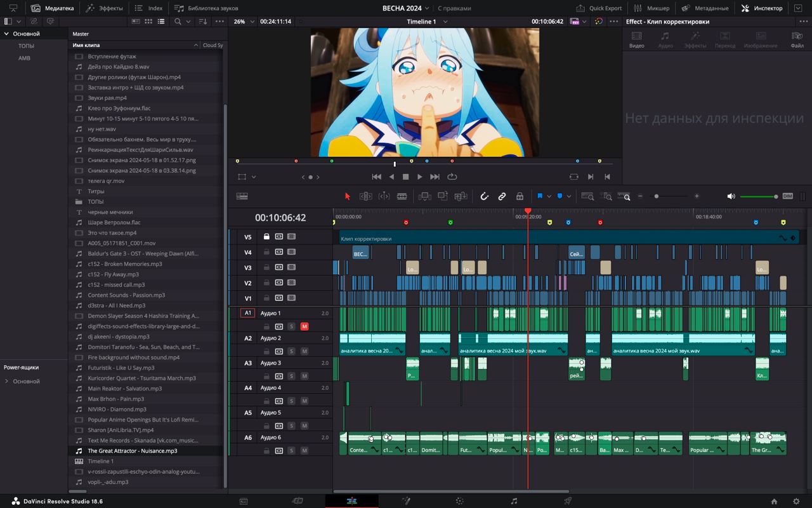Screen dimensions: 812x508
Task: Unmute Audio 1 with red M button
Action: coord(304,326)
